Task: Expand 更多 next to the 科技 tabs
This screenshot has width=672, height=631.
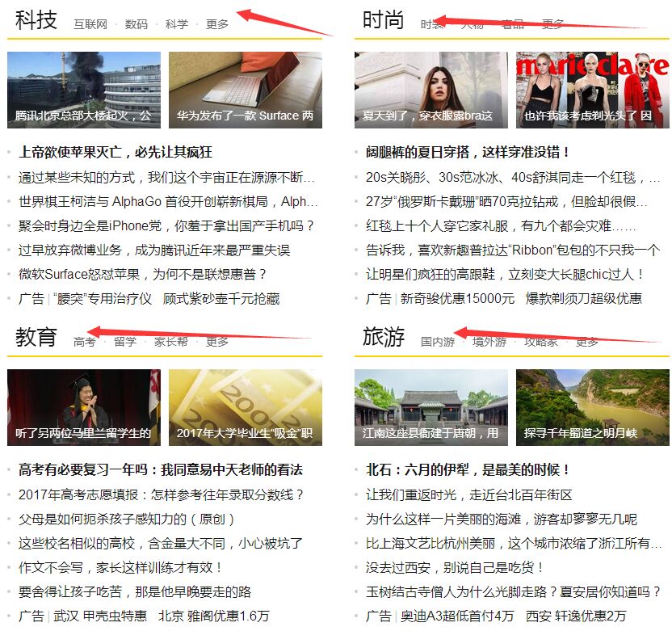Action: click(215, 24)
